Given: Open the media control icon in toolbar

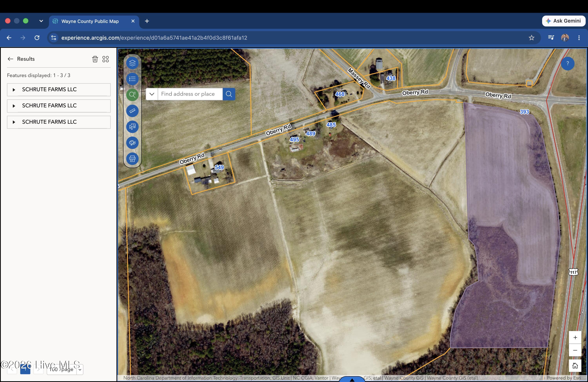Looking at the screenshot, I should [551, 38].
